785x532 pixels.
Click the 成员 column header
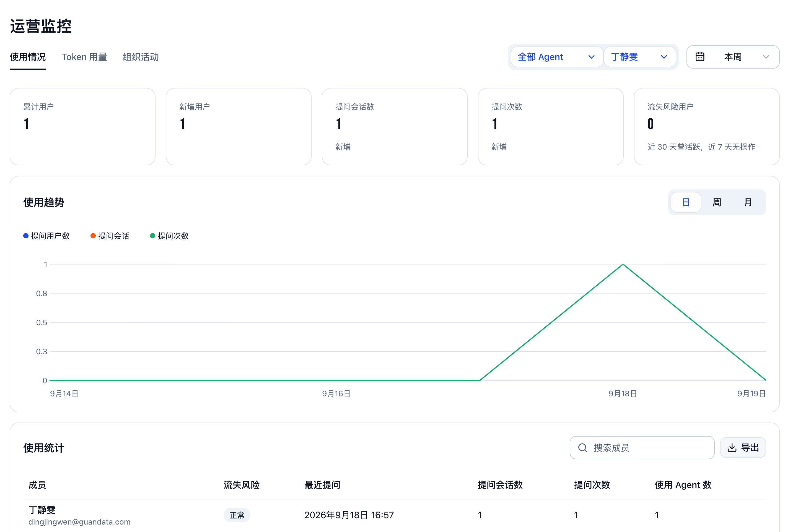37,485
